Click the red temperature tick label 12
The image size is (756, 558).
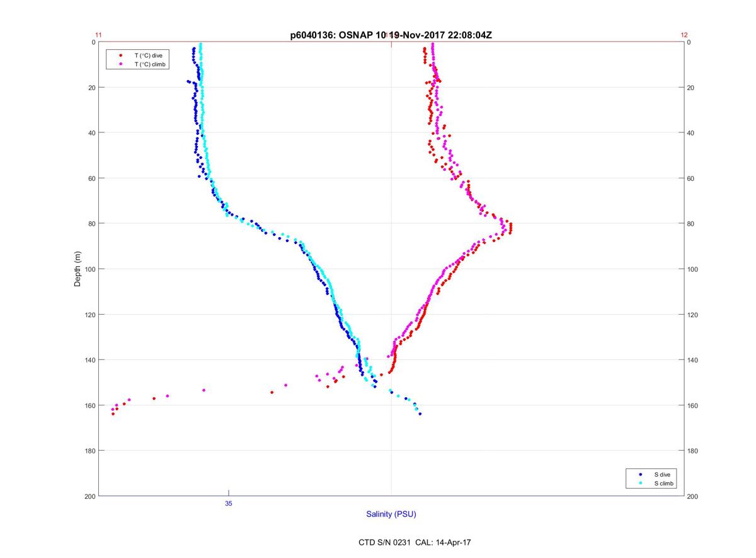684,35
